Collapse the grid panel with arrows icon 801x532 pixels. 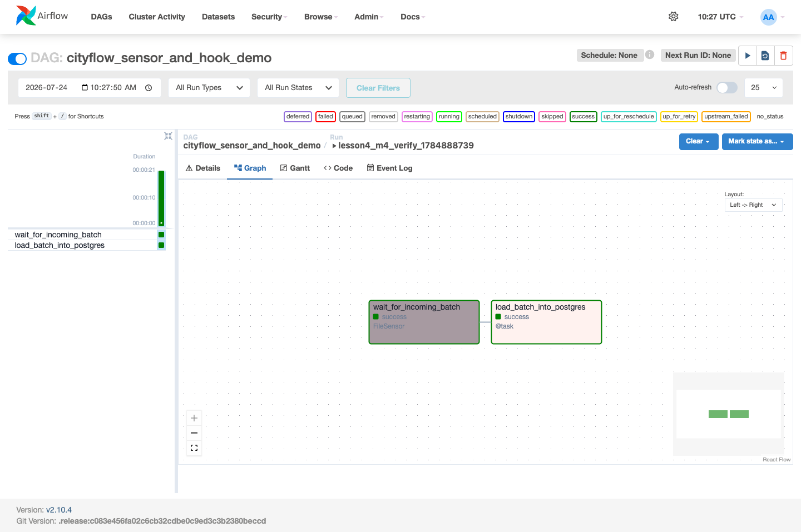click(168, 136)
